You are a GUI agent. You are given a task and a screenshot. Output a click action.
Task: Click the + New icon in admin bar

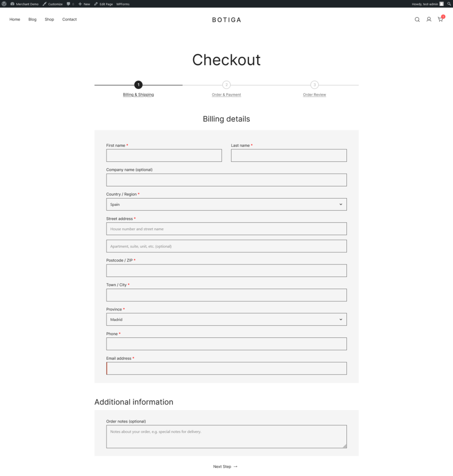click(79, 4)
